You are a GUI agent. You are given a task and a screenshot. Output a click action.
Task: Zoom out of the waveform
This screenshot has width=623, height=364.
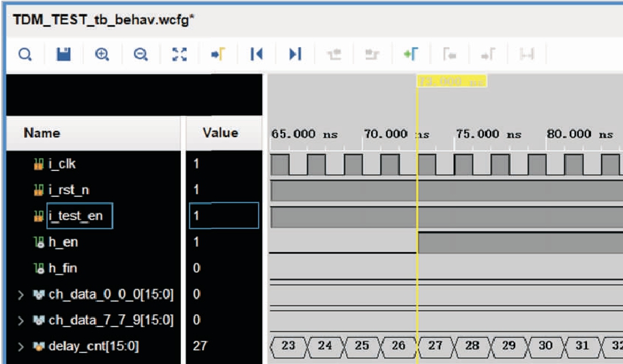tap(141, 54)
